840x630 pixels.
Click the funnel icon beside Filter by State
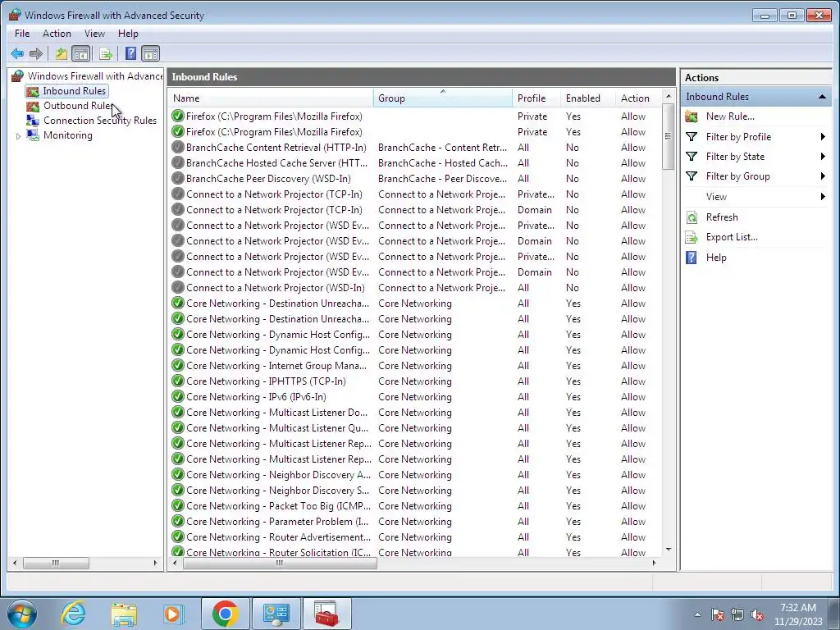(692, 157)
